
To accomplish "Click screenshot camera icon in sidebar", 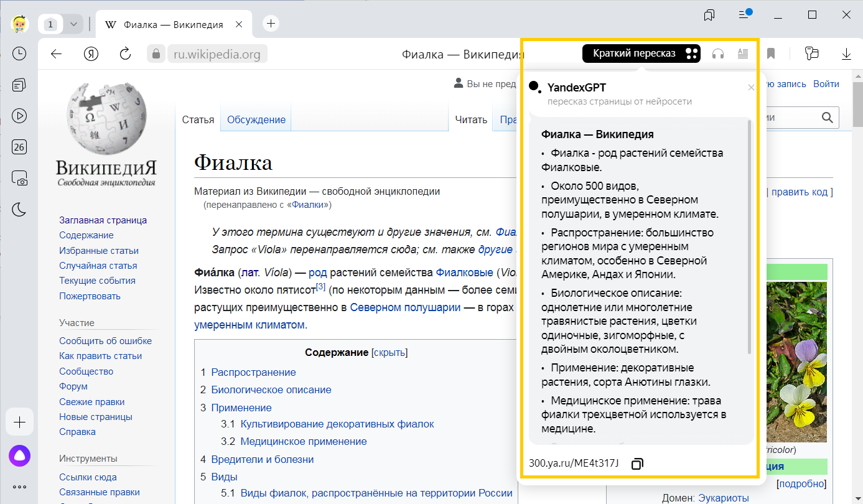I will click(x=19, y=178).
